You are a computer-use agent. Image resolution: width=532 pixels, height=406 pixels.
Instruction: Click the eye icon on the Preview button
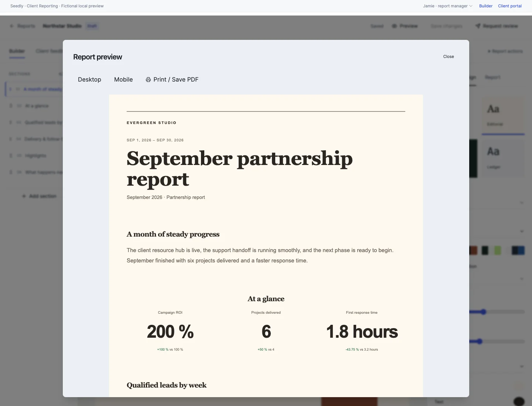(394, 26)
